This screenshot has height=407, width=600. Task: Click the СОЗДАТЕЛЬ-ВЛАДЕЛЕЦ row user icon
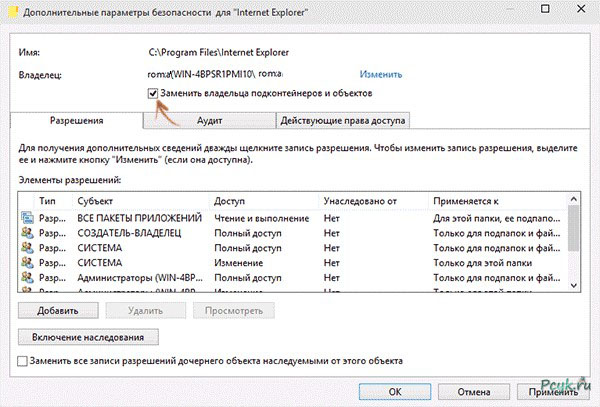[28, 233]
